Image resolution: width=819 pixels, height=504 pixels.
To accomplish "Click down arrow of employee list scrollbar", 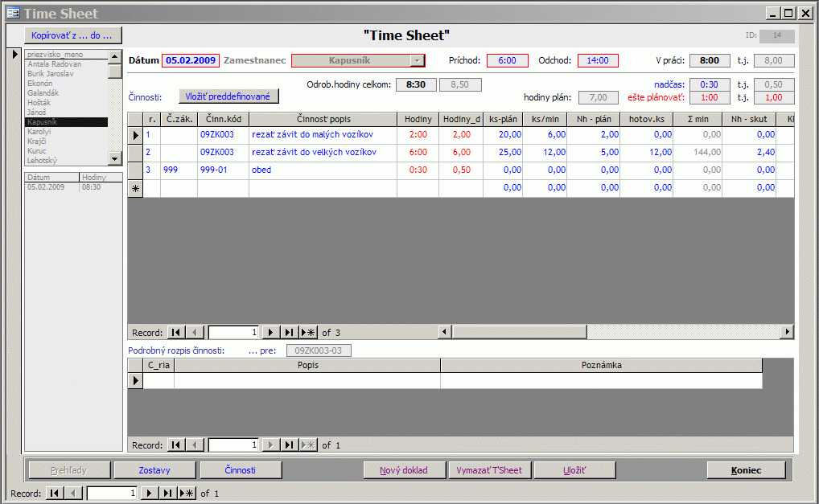I will point(114,158).
